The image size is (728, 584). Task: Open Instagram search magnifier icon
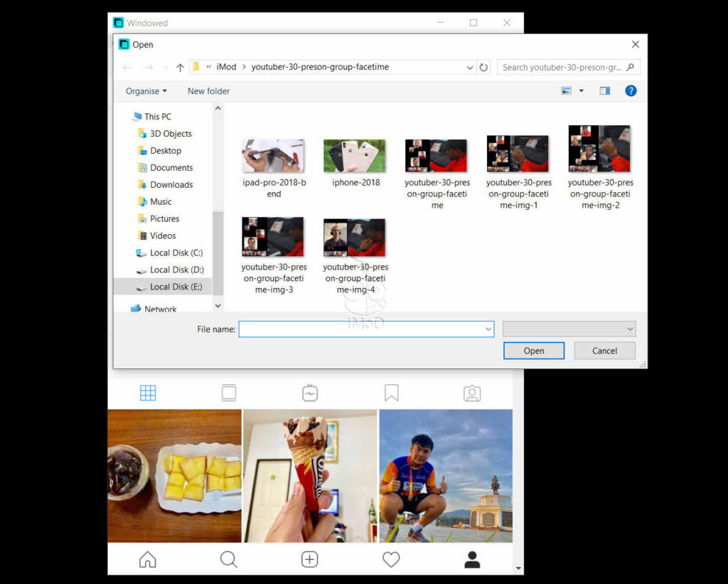pos(228,560)
